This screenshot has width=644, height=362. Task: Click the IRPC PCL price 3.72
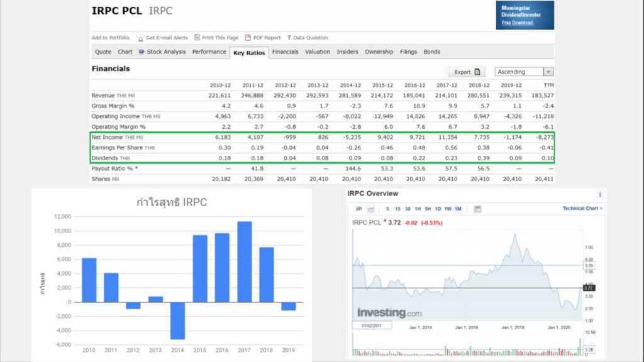point(394,223)
